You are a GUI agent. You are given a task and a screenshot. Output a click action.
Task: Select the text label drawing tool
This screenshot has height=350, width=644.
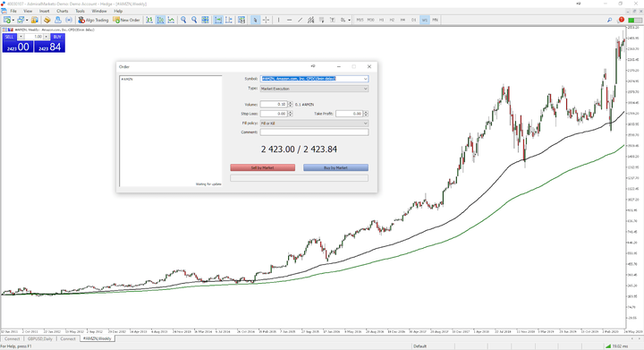332,20
